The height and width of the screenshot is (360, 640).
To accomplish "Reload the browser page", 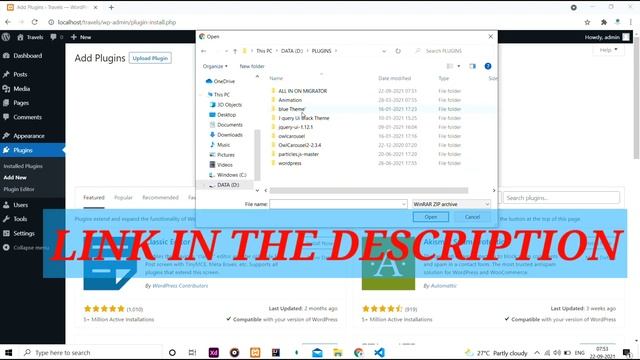I will [x=35, y=22].
